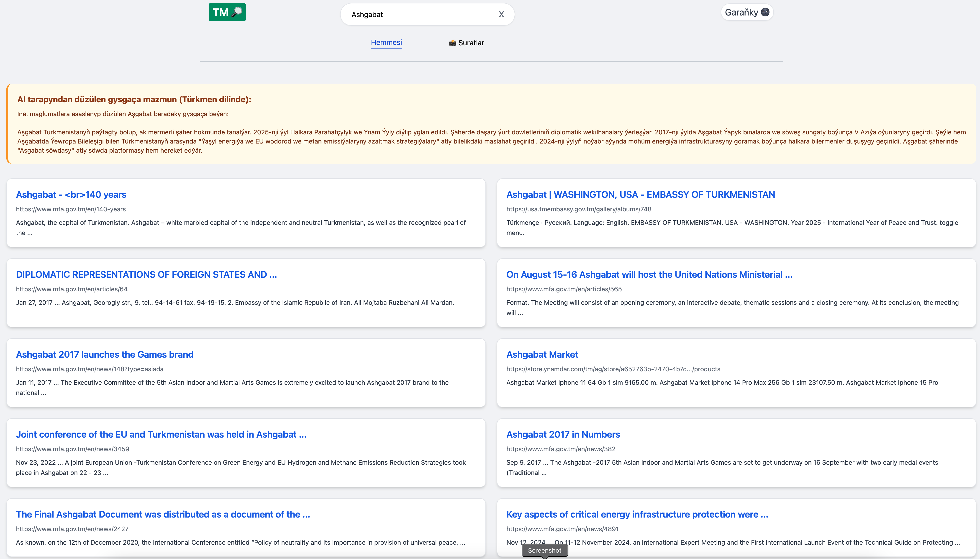Click the mfa.gov.tm/en/news/382 URL
Image resolution: width=980 pixels, height=559 pixels.
560,449
